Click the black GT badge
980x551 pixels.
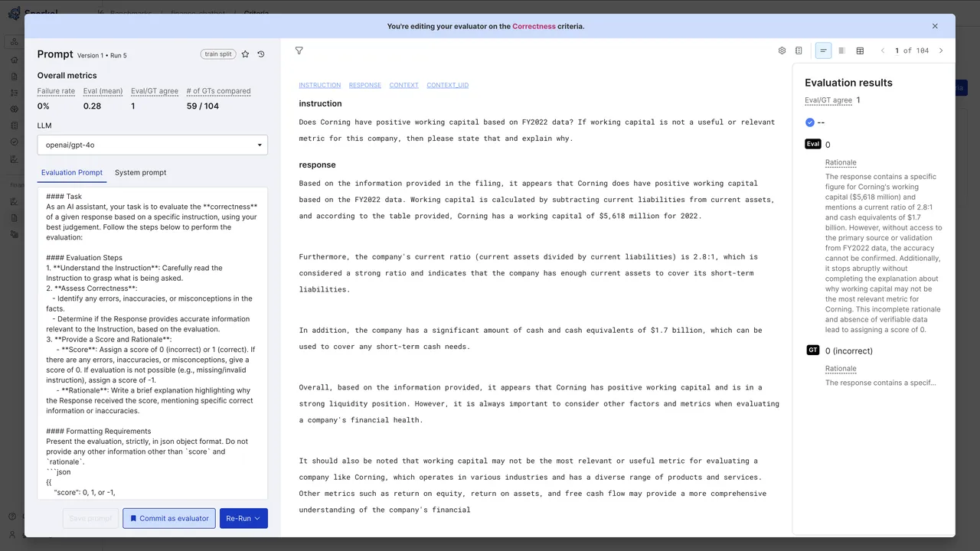point(813,350)
